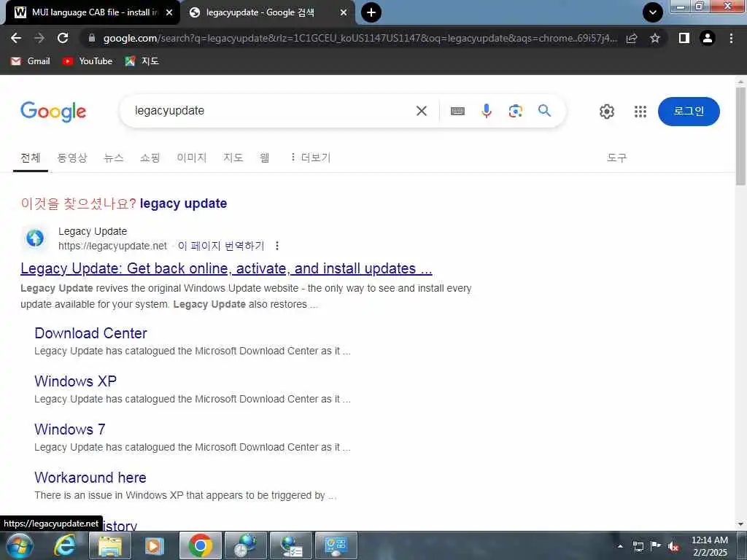Click the Legacy Update site favicon
The height and width of the screenshot is (560, 747).
35,238
